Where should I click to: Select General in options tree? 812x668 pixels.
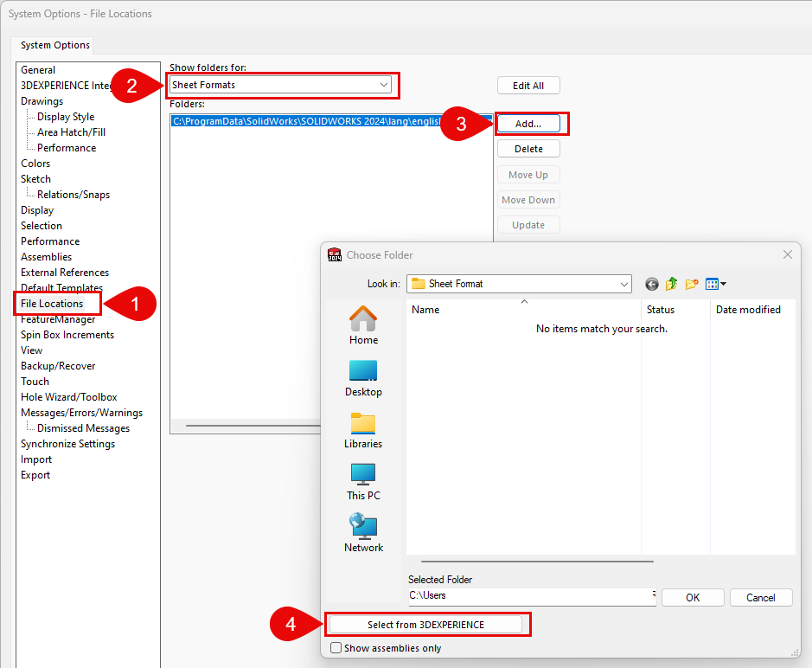pos(38,70)
